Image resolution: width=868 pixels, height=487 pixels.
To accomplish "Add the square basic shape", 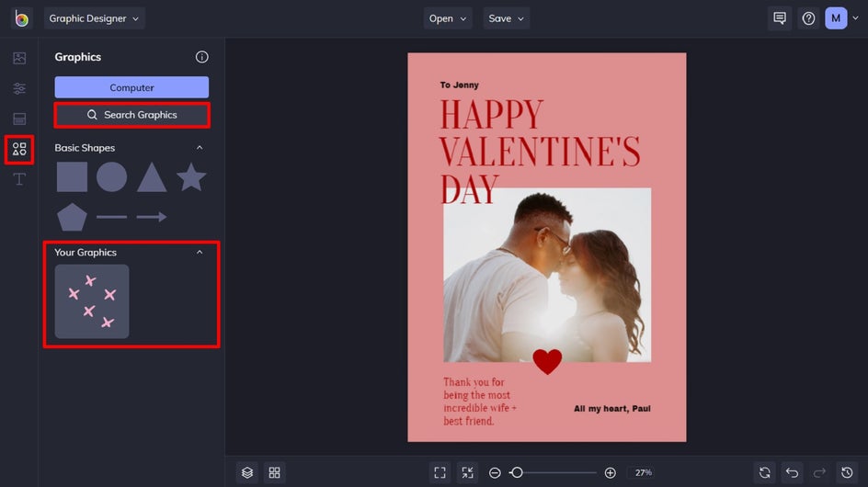I will 72,177.
